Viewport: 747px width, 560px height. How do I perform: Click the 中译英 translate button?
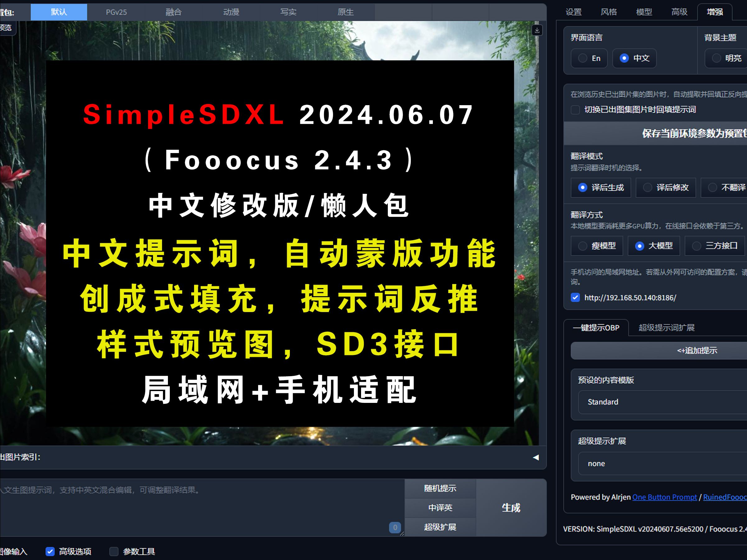[x=440, y=508]
